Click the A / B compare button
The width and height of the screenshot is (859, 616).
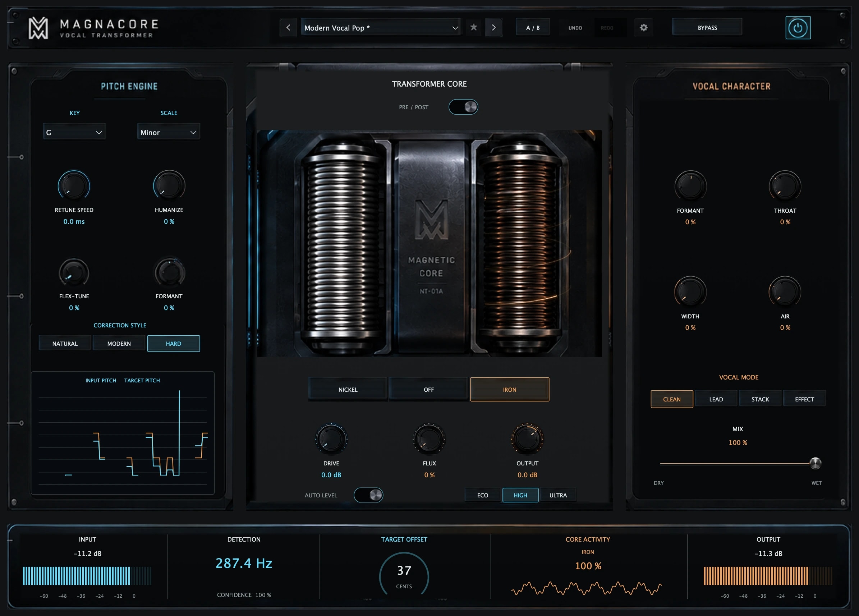coord(533,28)
